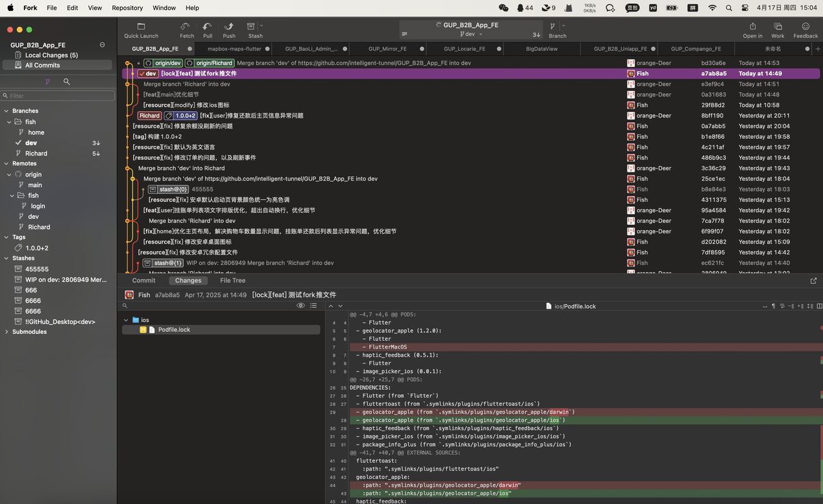
Task: Select tag 1.0.0+2 in sidebar
Action: tap(37, 248)
